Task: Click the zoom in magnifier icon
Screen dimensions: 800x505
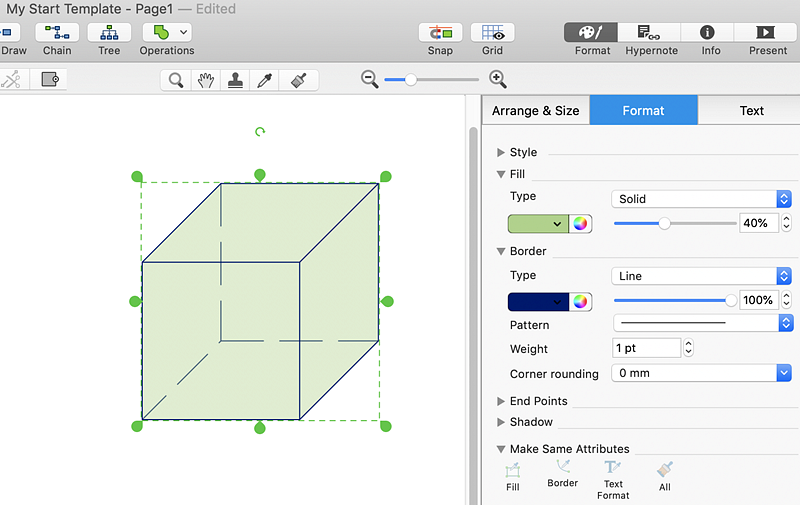Action: point(497,79)
